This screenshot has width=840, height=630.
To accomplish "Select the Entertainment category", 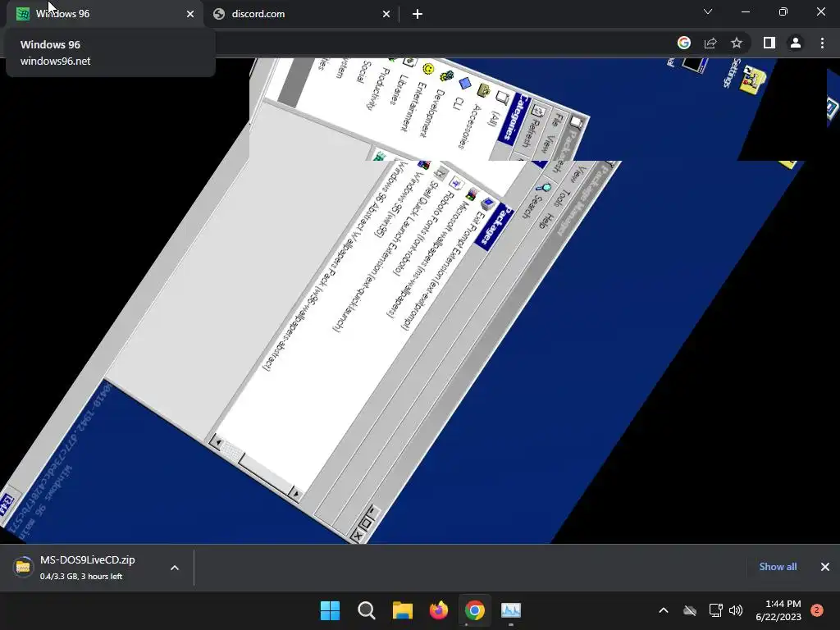I will tap(413, 106).
